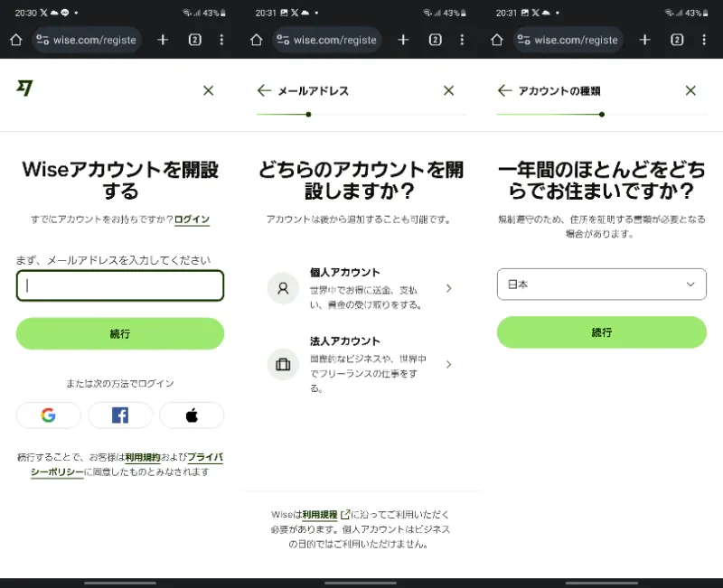Sign in with the Google button
723x588 pixels.
tap(49, 415)
